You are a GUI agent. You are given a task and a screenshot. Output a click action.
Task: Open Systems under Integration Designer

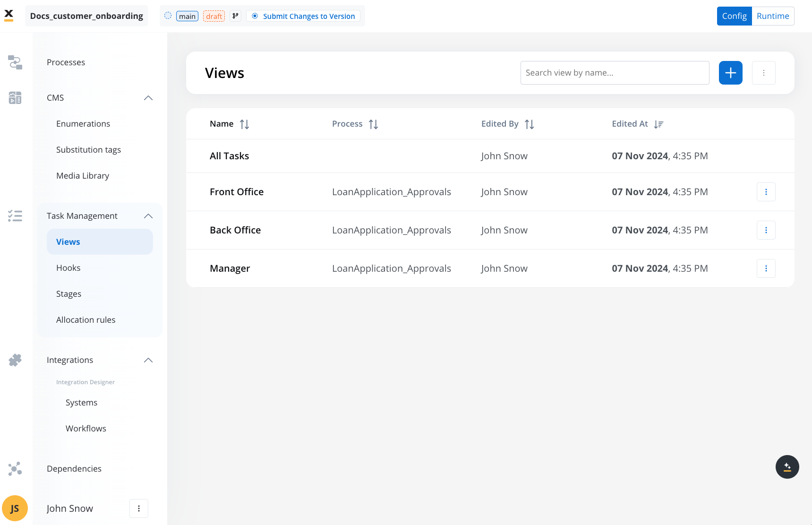(x=81, y=403)
